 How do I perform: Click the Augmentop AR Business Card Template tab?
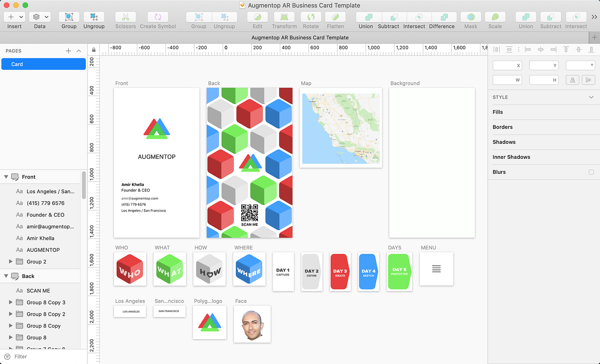point(300,37)
